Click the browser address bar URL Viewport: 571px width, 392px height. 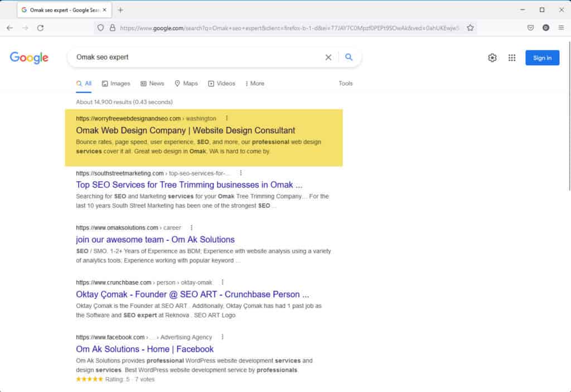pos(289,28)
